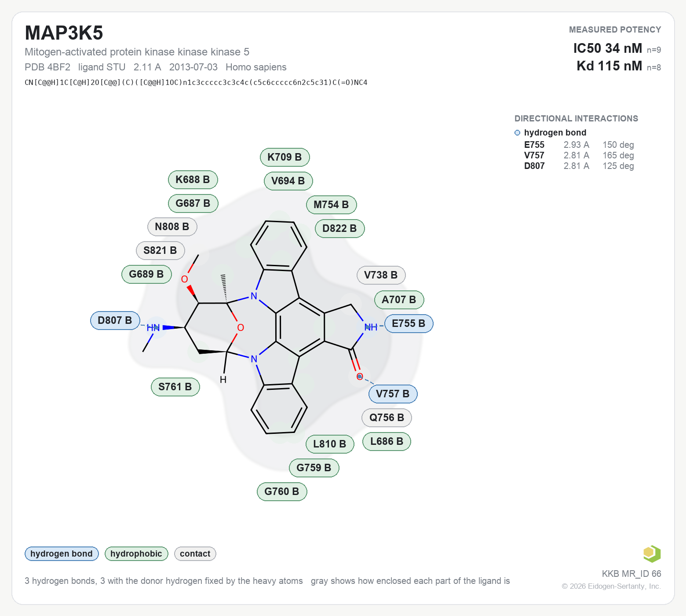Select the E755 B hydrogen bond residue
Image resolution: width=686 pixels, height=616 pixels.
[409, 323]
